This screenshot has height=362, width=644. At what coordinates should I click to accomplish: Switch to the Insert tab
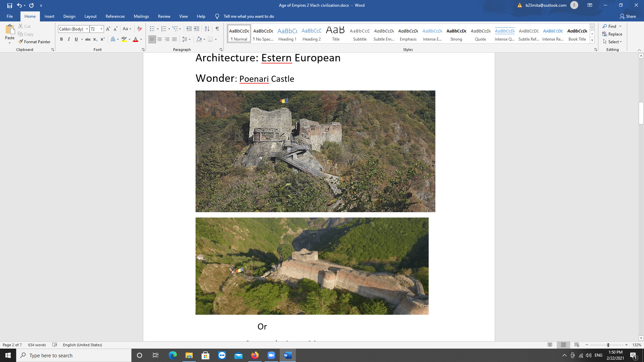click(x=49, y=16)
